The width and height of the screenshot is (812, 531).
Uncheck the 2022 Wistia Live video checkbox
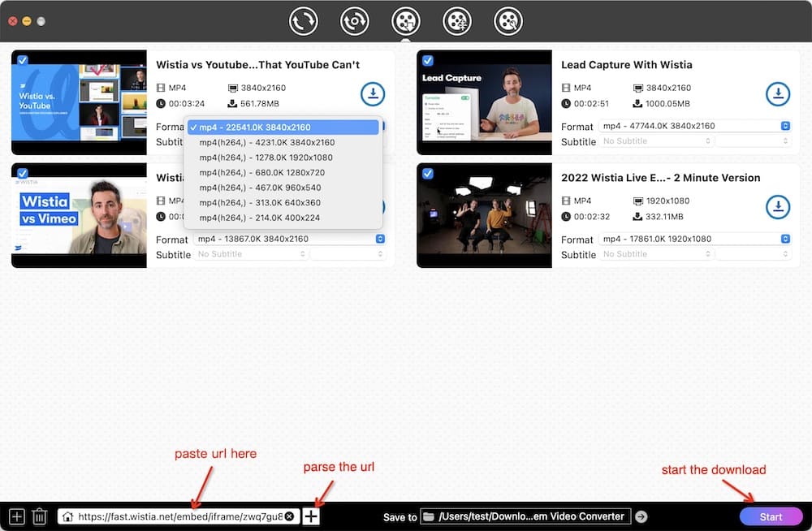[x=428, y=173]
